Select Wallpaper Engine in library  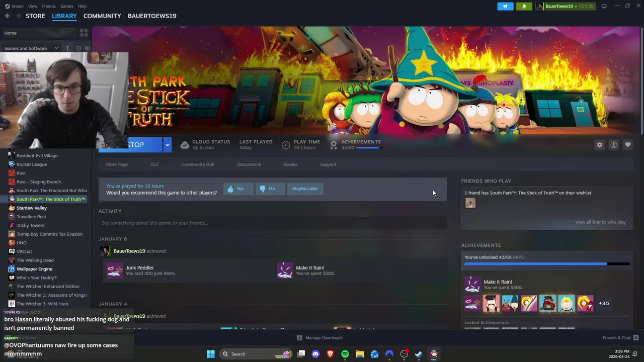34,269
